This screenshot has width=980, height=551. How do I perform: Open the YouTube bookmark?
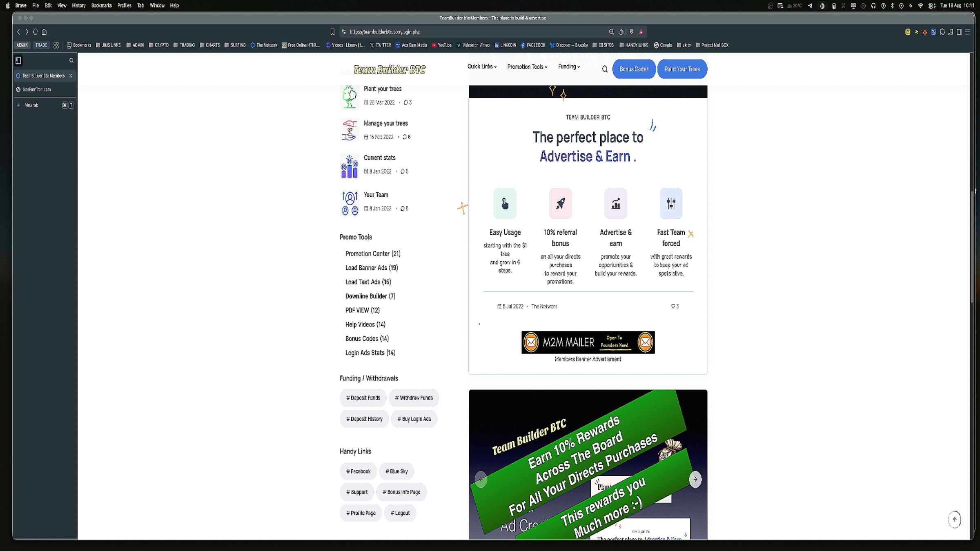point(442,45)
